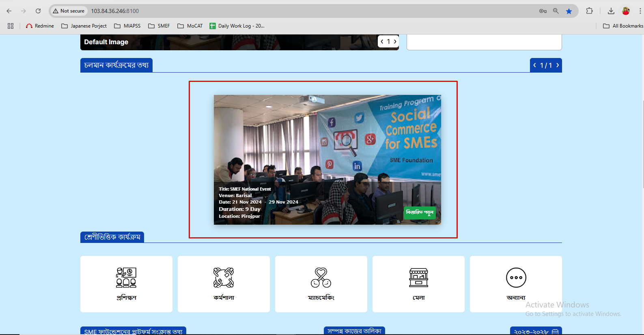Select SME ফাউন্ডেশনের প্লাটফর্ম সংক্রান্ত তথ্য tab

click(x=133, y=331)
